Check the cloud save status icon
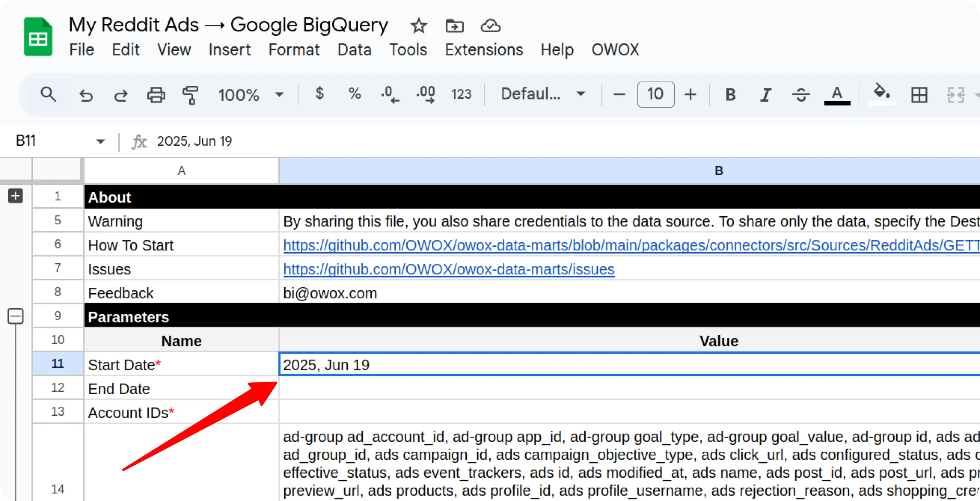This screenshot has height=501, width=980. [x=490, y=26]
